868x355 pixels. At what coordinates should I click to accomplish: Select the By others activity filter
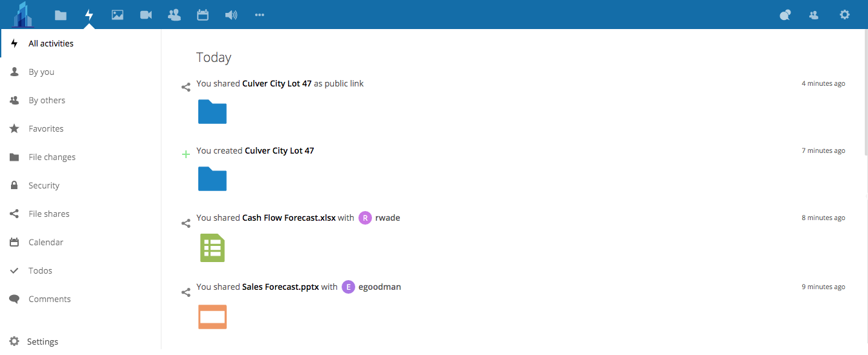coord(46,101)
